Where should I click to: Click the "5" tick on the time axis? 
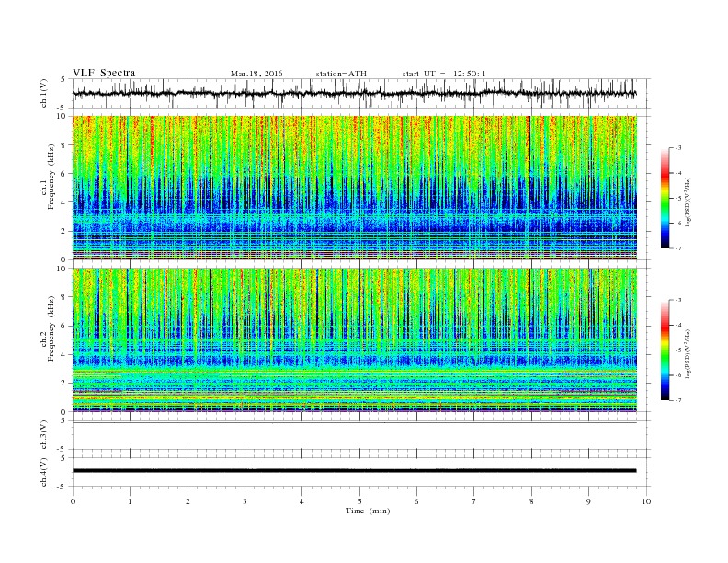359,501
